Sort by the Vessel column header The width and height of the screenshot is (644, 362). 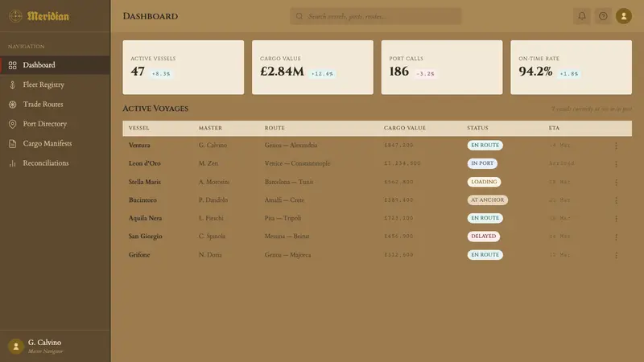point(138,128)
